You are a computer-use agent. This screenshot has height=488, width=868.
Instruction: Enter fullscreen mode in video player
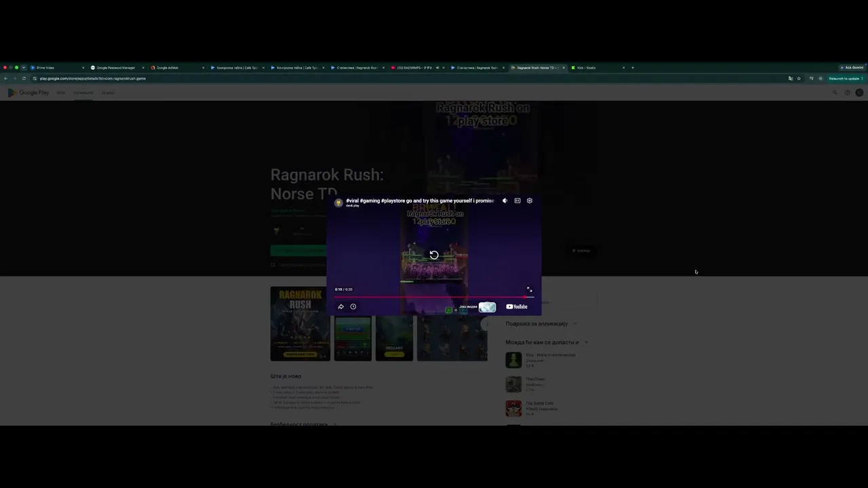(530, 289)
